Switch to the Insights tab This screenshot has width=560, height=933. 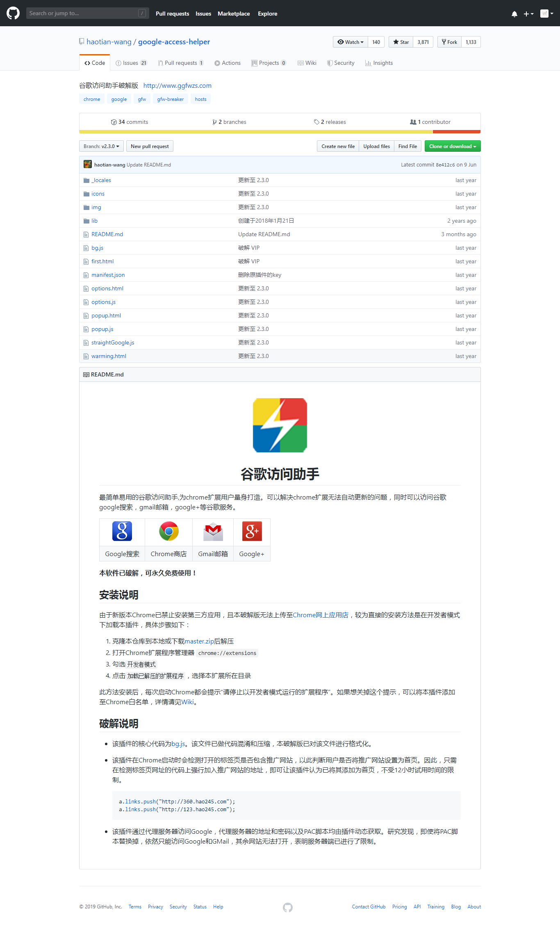pos(379,63)
